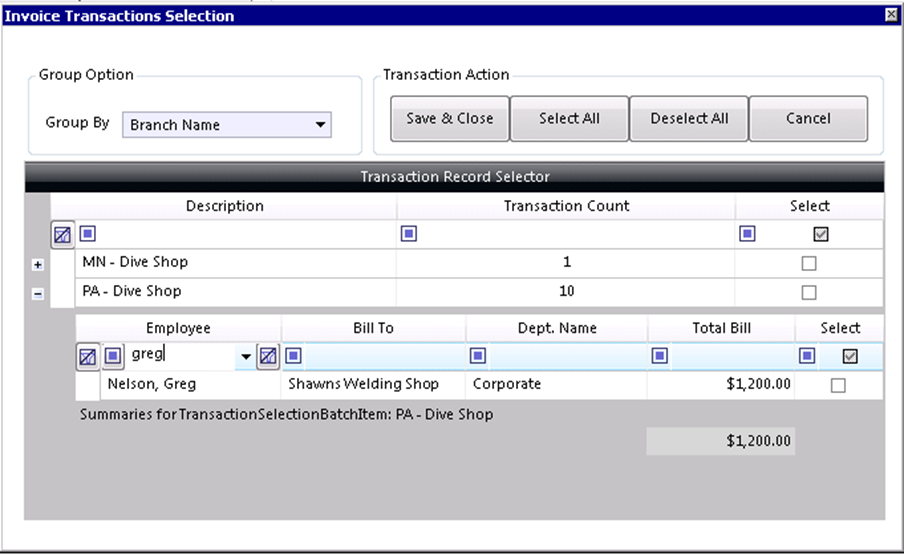Select the 'Nelson, Greg' employee cell
Viewport: 904px width, 560px height.
click(x=191, y=385)
